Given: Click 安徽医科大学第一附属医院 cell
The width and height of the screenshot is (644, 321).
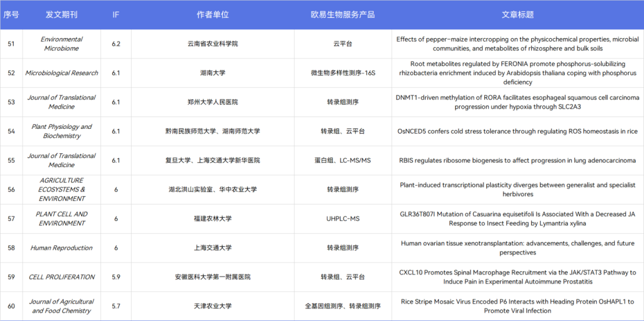Looking at the screenshot, I should click(x=213, y=277).
